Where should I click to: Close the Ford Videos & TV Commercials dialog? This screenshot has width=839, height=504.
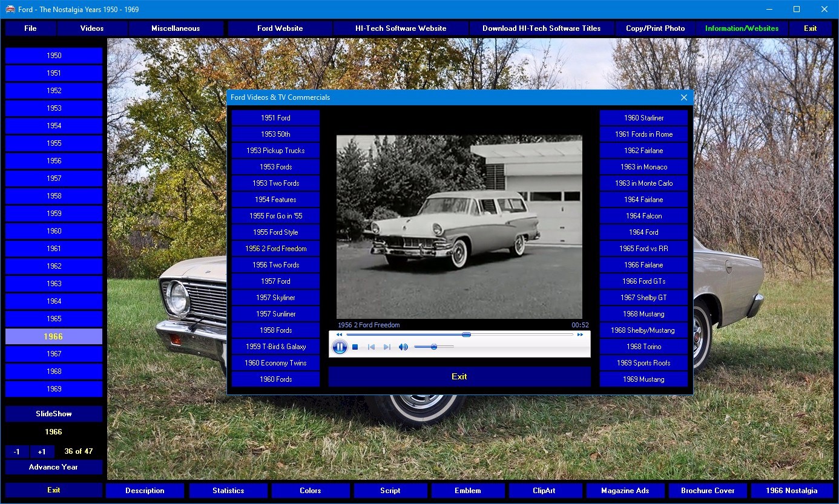(x=684, y=97)
